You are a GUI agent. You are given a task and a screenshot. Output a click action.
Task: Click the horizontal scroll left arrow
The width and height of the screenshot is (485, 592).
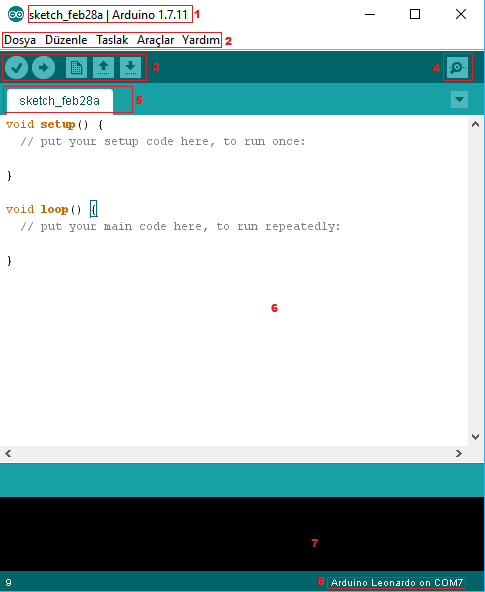(x=8, y=453)
